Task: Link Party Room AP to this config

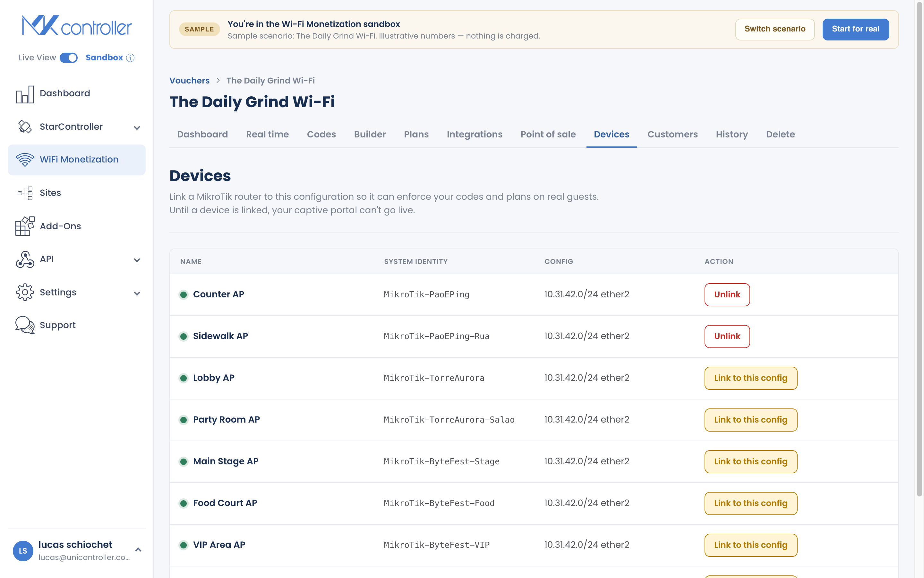Action: (751, 420)
